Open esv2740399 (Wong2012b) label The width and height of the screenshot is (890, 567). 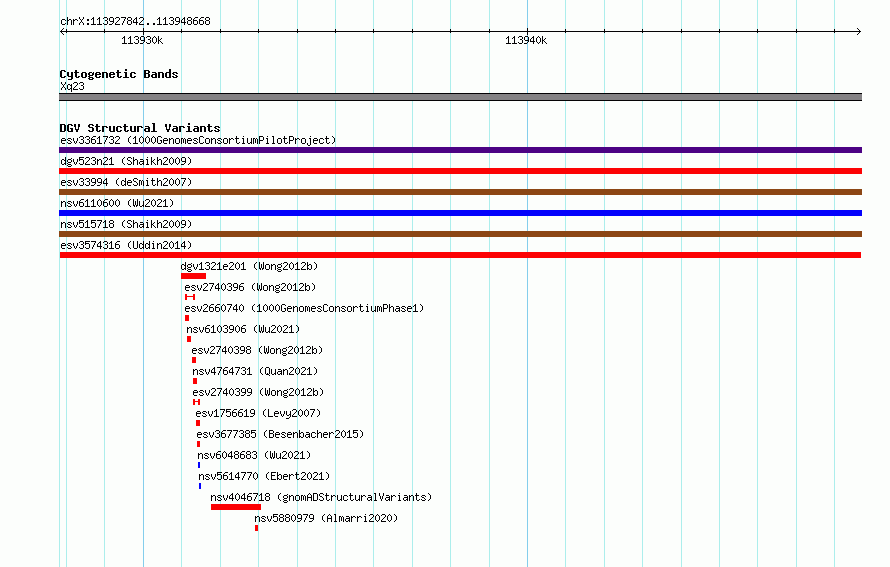(258, 392)
